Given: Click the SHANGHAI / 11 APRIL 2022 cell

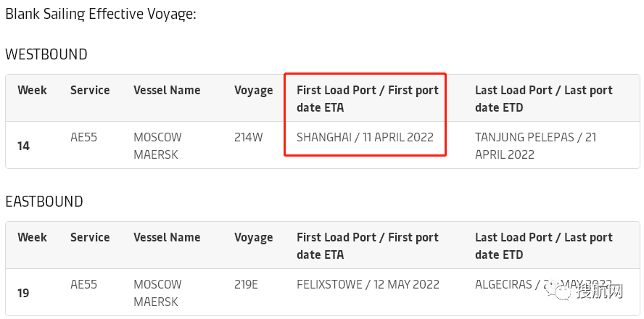Looking at the screenshot, I should tap(365, 137).
